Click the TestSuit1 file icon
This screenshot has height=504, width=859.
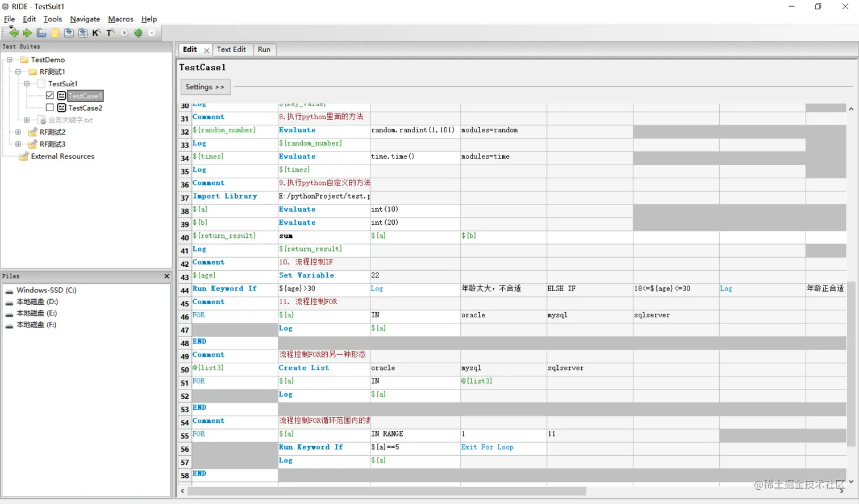tap(41, 83)
